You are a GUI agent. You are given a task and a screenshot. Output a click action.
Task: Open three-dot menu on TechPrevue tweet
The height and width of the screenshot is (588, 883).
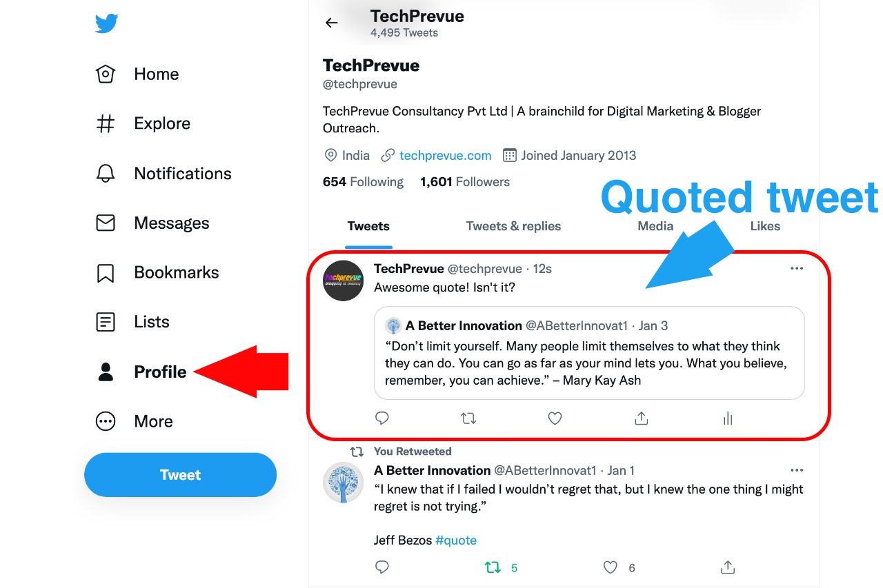pyautogui.click(x=797, y=268)
